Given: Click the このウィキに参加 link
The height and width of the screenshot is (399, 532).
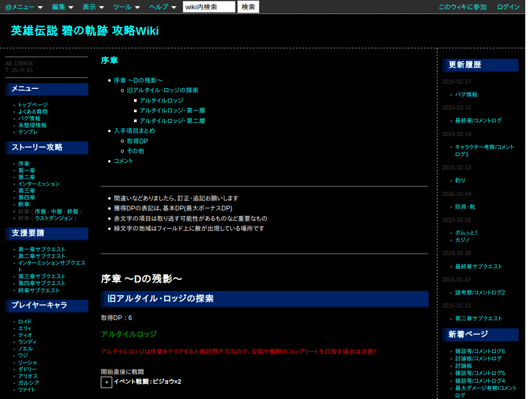Looking at the screenshot, I should [462, 7].
